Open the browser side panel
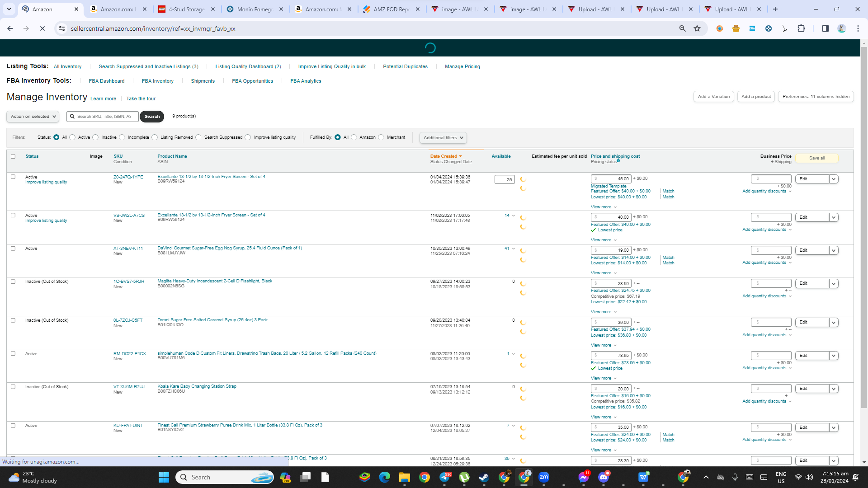 825,28
